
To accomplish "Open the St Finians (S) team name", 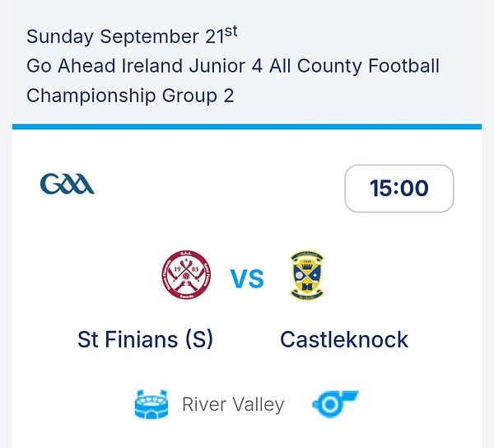I will click(146, 339).
